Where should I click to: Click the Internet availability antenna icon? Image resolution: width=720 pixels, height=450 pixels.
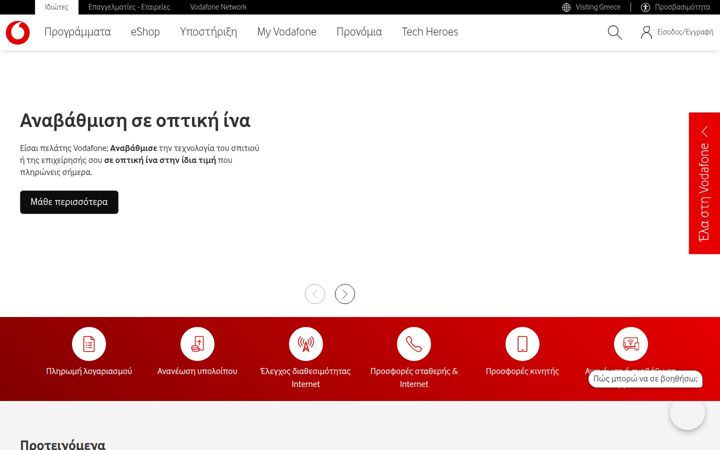tap(306, 344)
